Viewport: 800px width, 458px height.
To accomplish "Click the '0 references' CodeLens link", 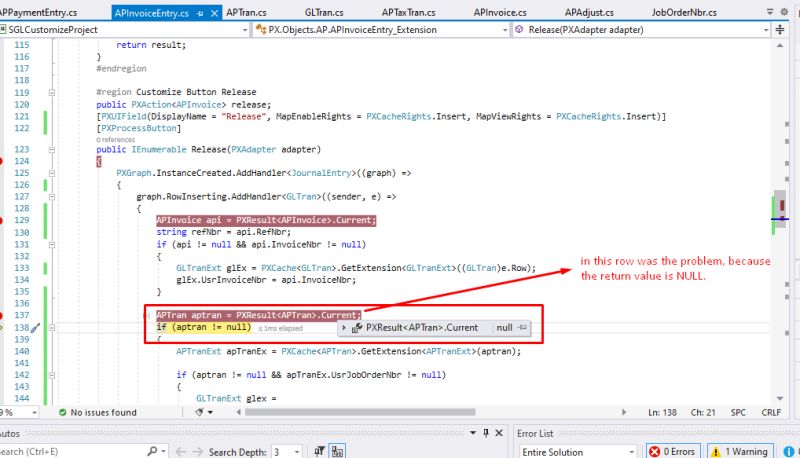I will (115, 139).
